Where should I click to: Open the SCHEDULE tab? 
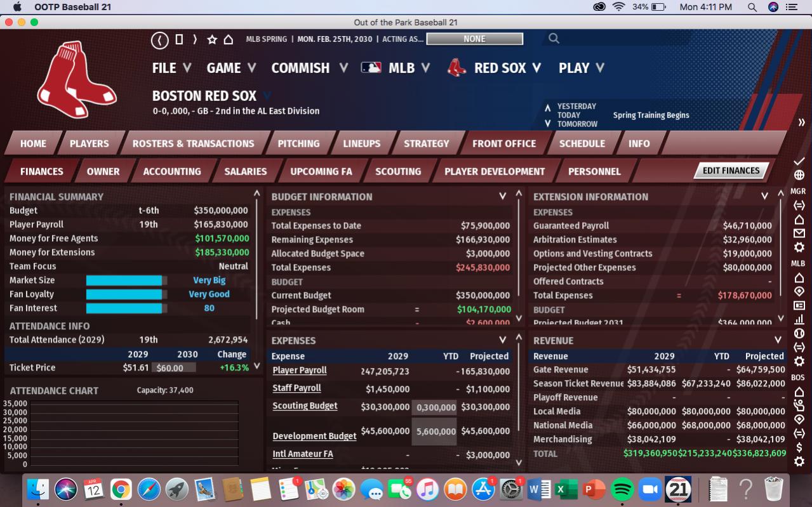582,143
